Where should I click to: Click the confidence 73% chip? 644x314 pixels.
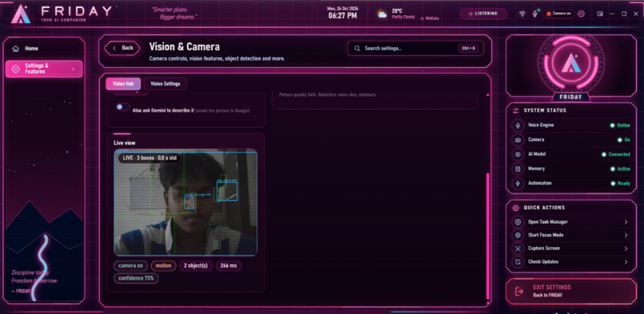[x=136, y=278]
